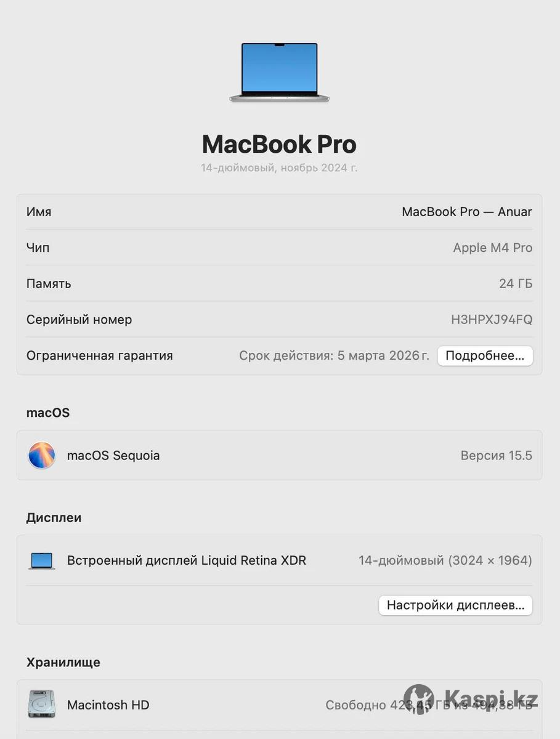This screenshot has width=560, height=739.
Task: Click the Хранилище section header
Action: (x=63, y=662)
